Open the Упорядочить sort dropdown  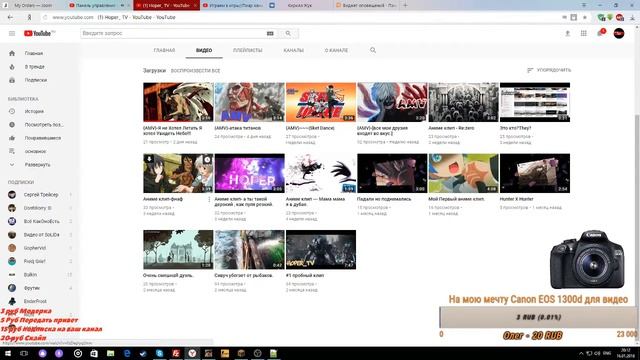tap(549, 70)
